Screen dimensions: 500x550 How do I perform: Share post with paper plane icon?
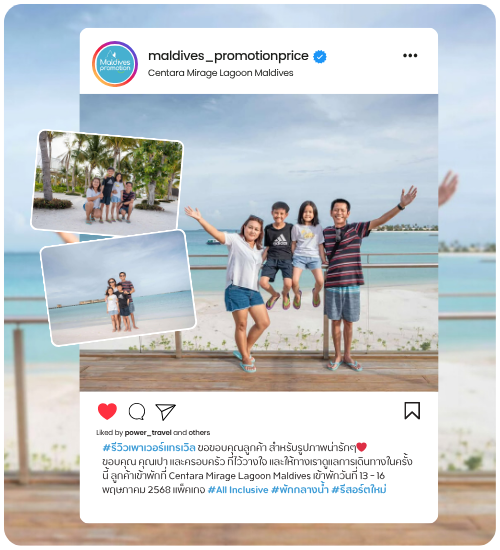pos(165,411)
